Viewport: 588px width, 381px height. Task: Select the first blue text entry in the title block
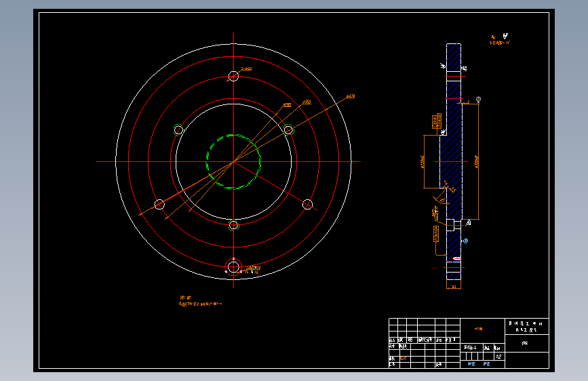pos(471,364)
